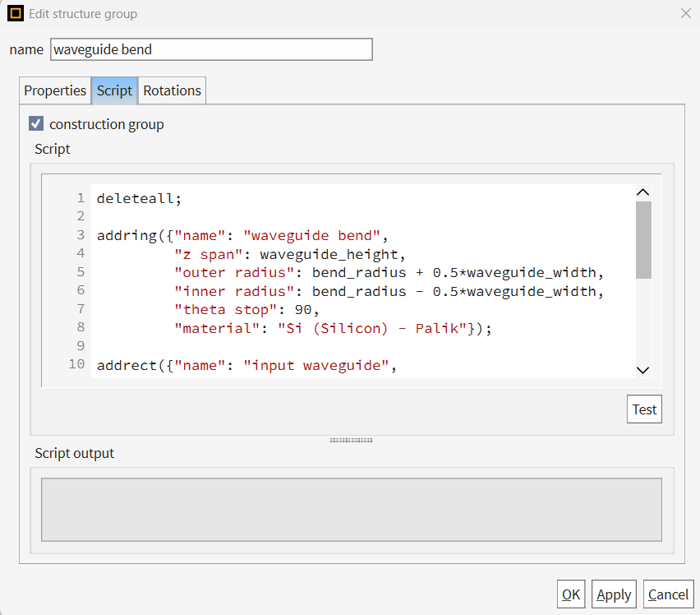Screen dimensions: 700x615
Task: Click line number 2 in the gutter
Action: pyautogui.click(x=81, y=216)
